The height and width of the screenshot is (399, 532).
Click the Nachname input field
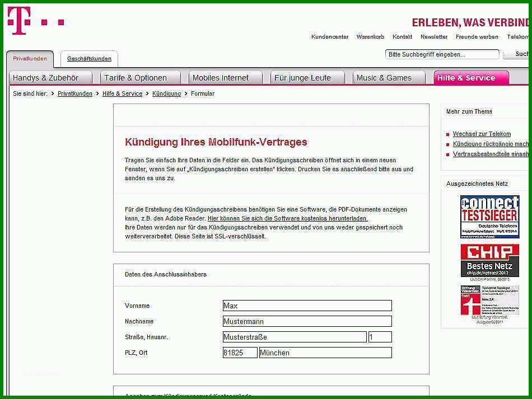click(307, 321)
